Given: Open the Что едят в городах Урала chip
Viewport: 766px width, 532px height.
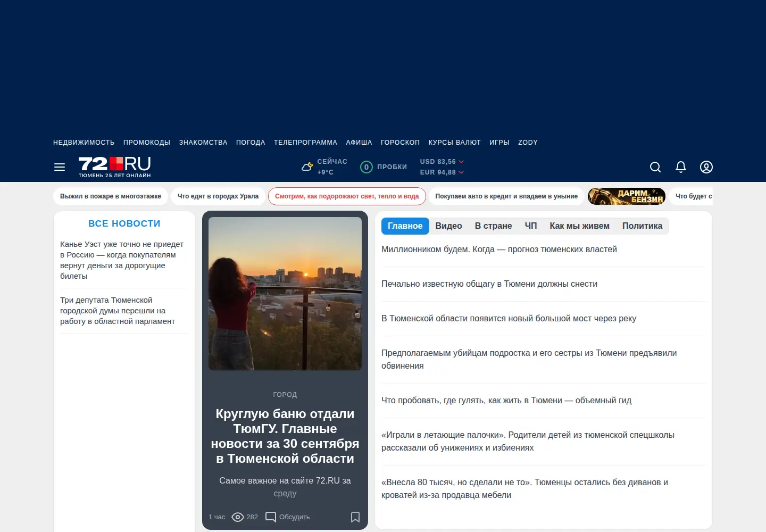Looking at the screenshot, I should 218,196.
